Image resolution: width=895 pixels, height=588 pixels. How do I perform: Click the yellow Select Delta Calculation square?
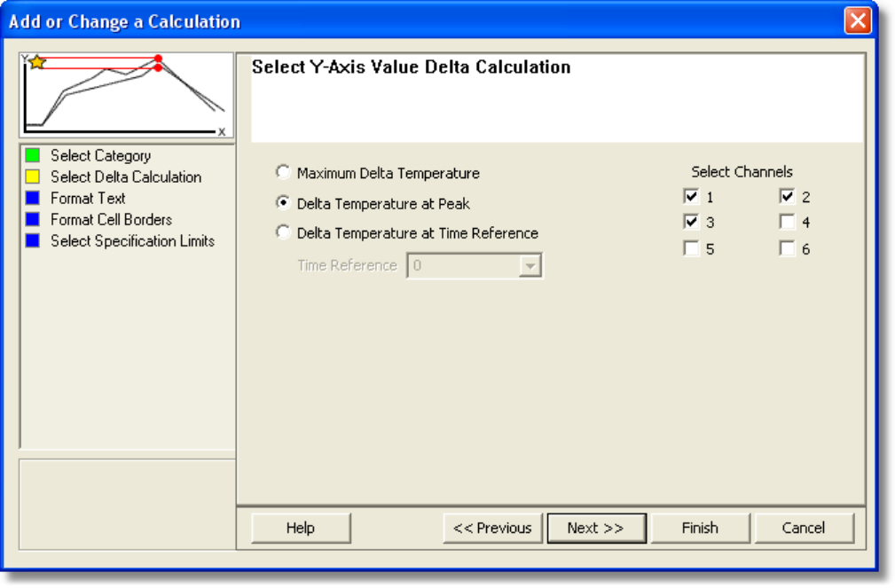point(33,177)
